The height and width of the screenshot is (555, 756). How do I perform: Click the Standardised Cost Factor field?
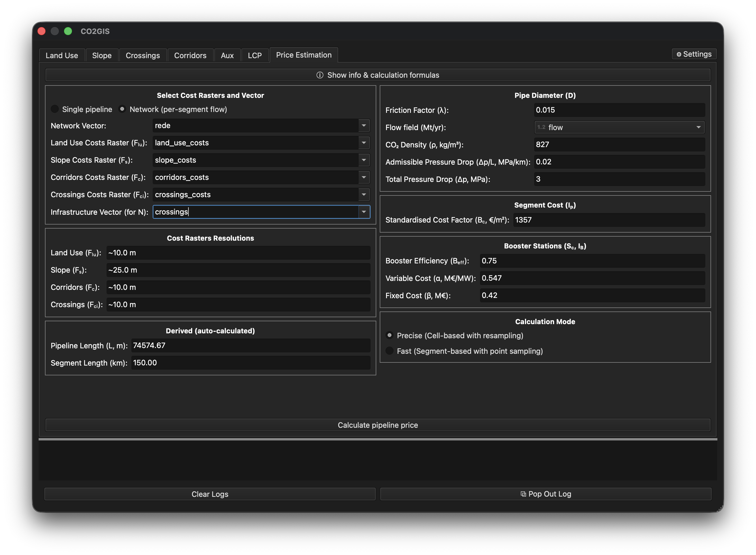coord(609,220)
